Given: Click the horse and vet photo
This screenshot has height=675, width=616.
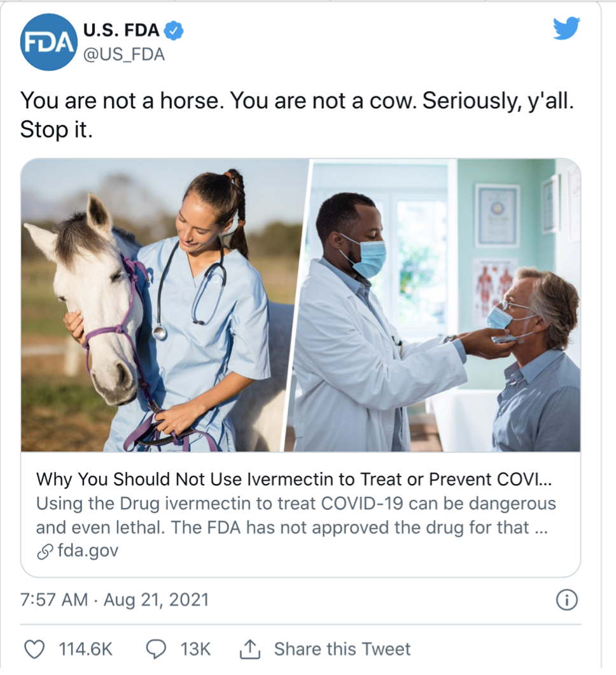Looking at the screenshot, I should 164,305.
